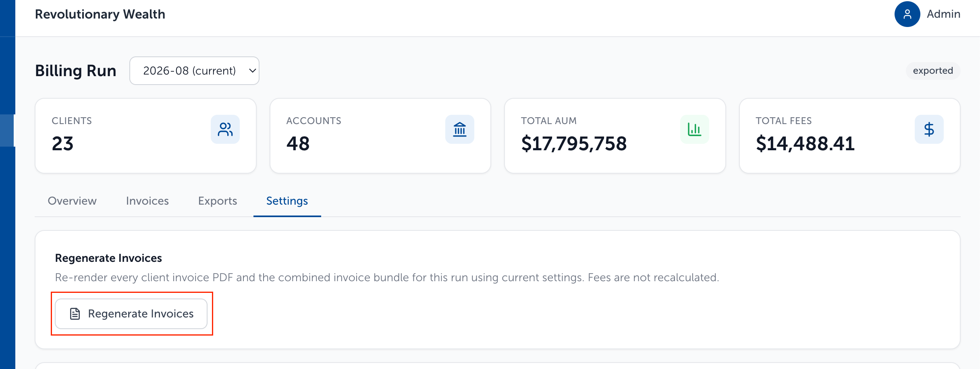Click the exported status badge
The height and width of the screenshot is (369, 980).
(x=933, y=70)
